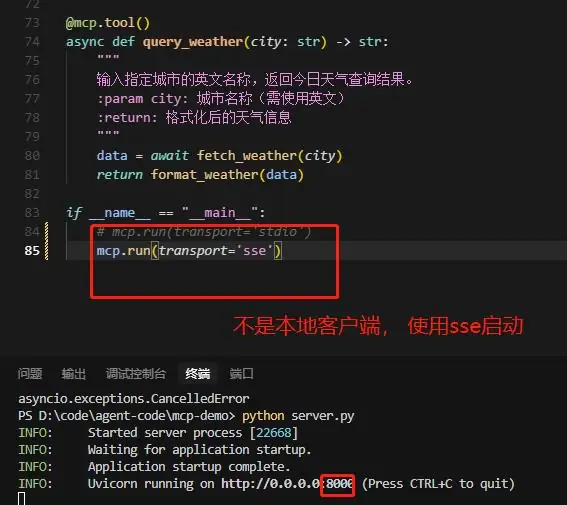Viewport: 567px width, 505px height.
Task: Click line number 83 in gutter
Action: (x=32, y=213)
